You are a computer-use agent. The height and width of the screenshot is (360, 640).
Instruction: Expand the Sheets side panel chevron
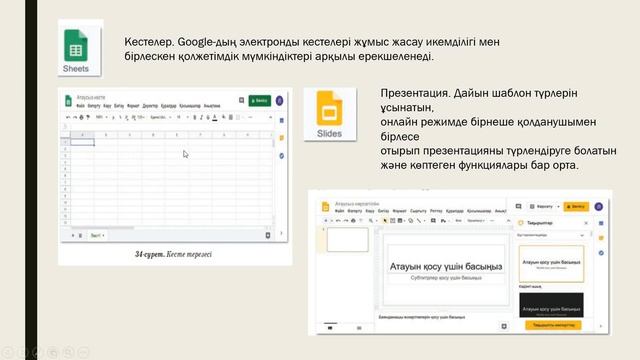[281, 233]
